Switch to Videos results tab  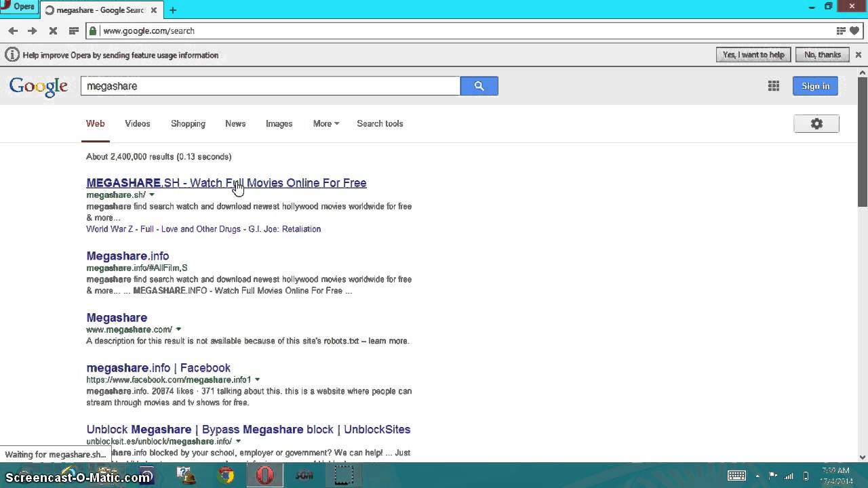point(137,123)
